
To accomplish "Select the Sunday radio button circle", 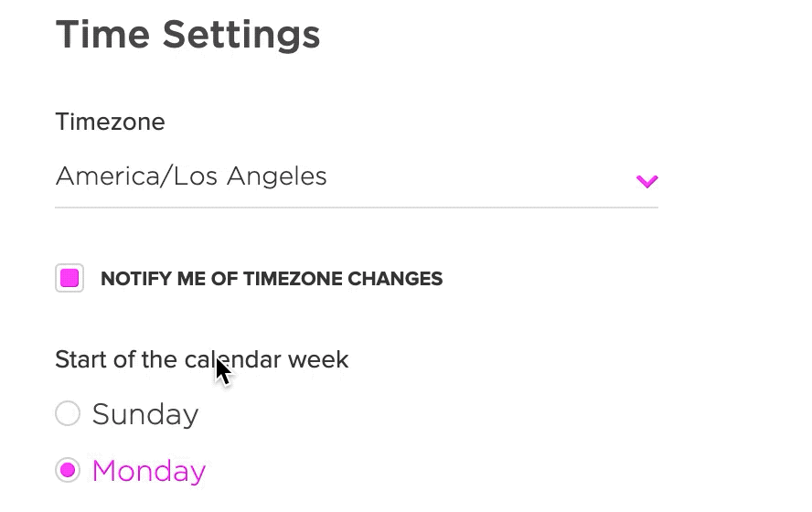I will (x=68, y=413).
